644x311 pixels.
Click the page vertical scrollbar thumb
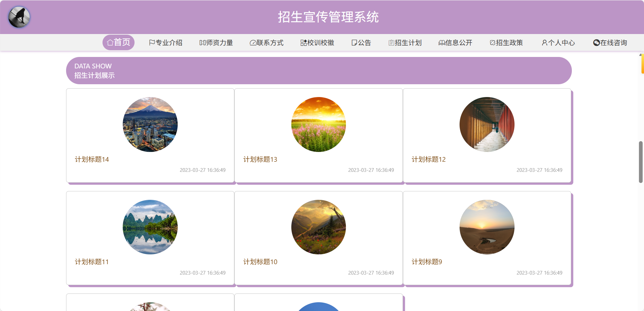(x=641, y=162)
